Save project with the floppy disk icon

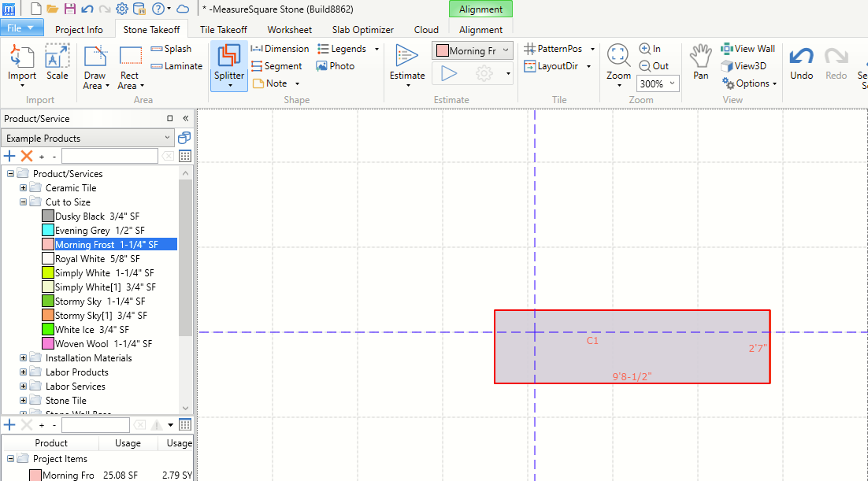tap(70, 9)
